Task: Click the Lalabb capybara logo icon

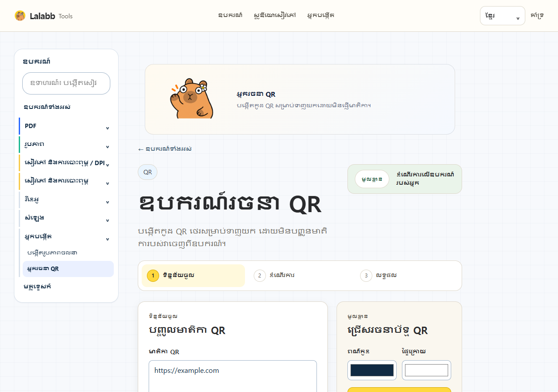Action: pos(20,16)
